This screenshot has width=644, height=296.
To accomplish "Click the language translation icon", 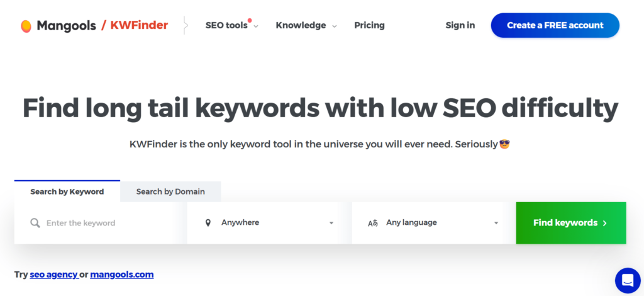I will tap(372, 223).
